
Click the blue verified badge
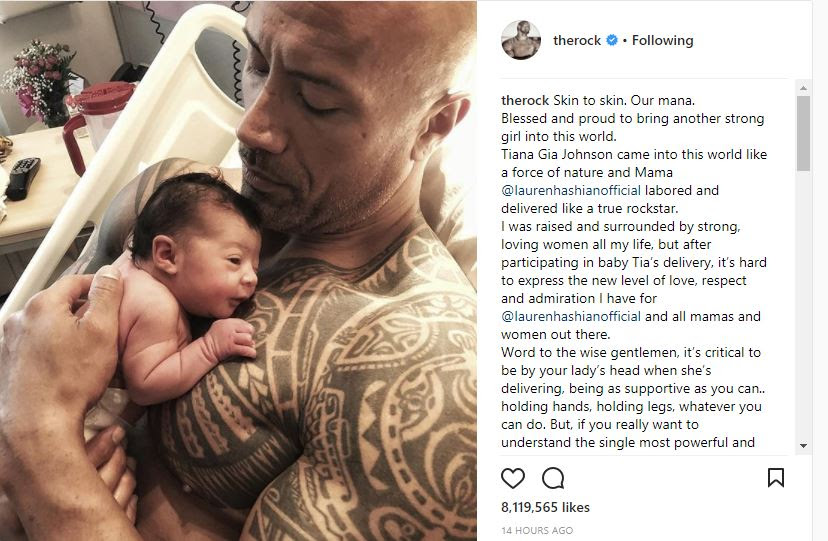coord(611,40)
